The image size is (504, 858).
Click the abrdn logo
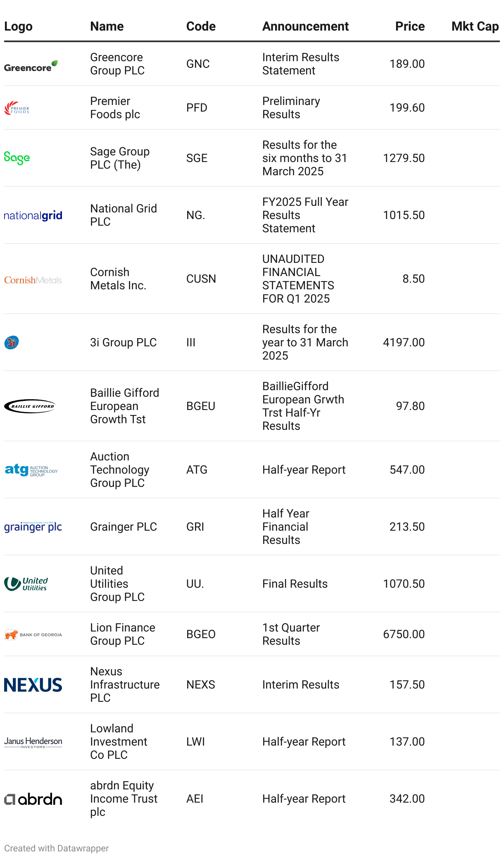coord(33,799)
